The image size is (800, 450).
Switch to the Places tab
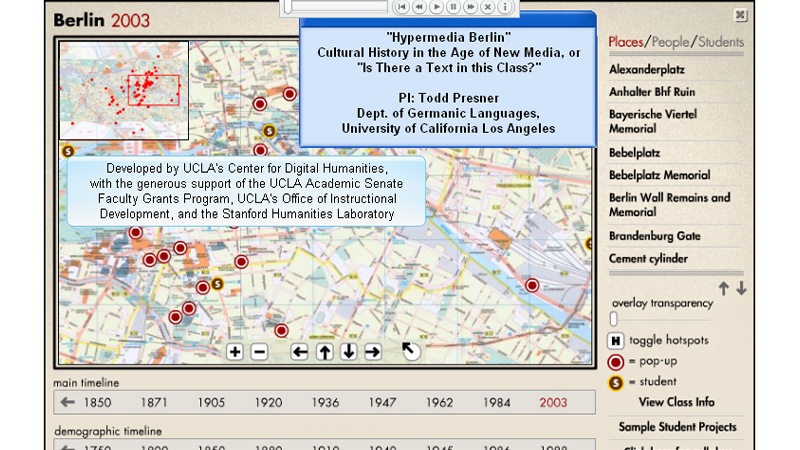(x=626, y=42)
